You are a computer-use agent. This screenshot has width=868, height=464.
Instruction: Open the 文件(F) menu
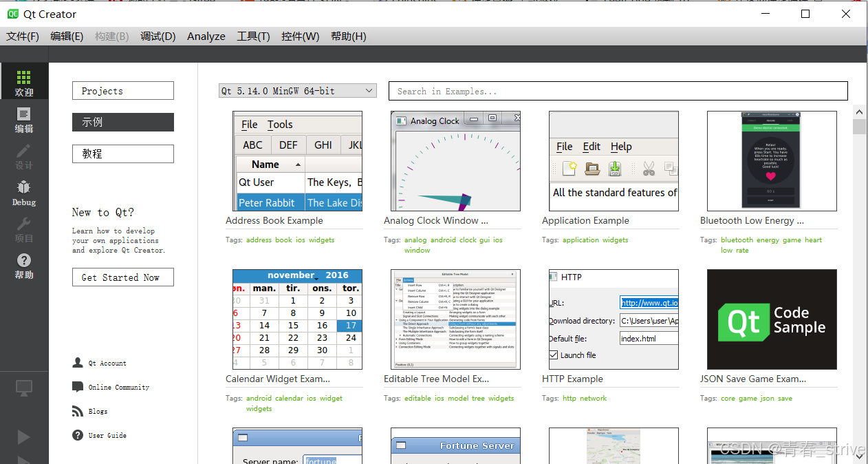[23, 36]
